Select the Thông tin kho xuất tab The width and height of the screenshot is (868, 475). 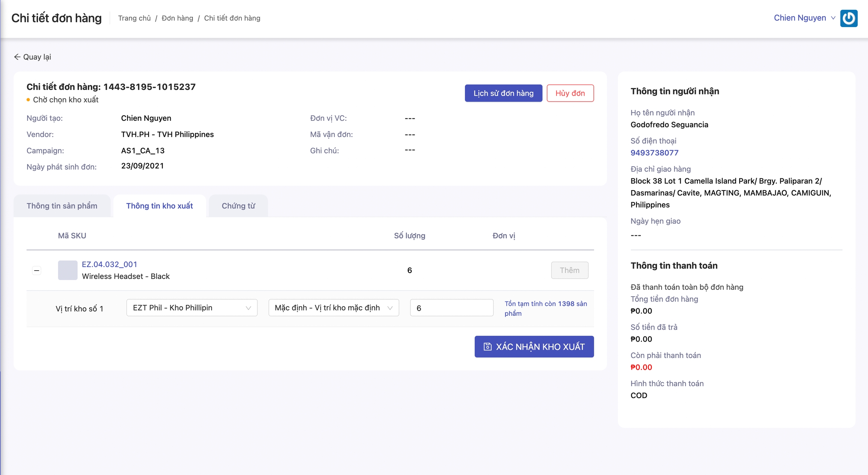pos(159,206)
